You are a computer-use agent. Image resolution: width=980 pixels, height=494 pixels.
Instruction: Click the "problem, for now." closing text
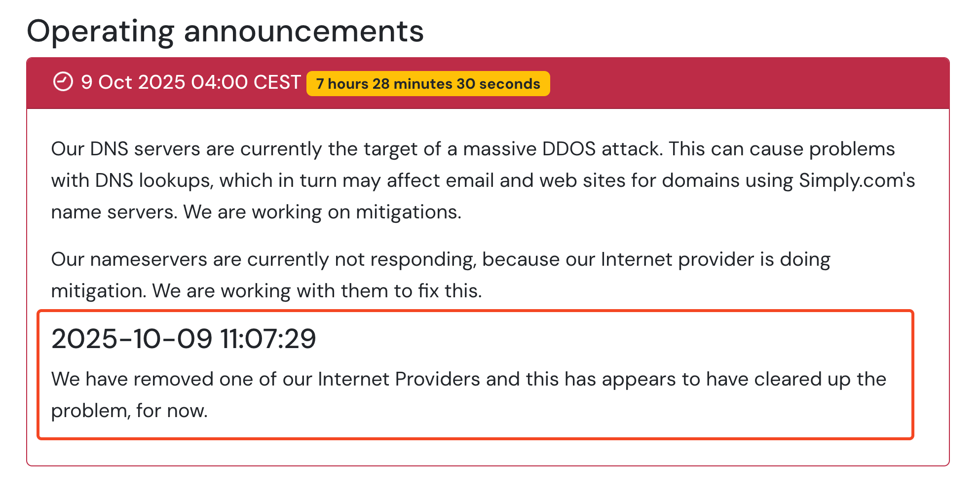129,411
